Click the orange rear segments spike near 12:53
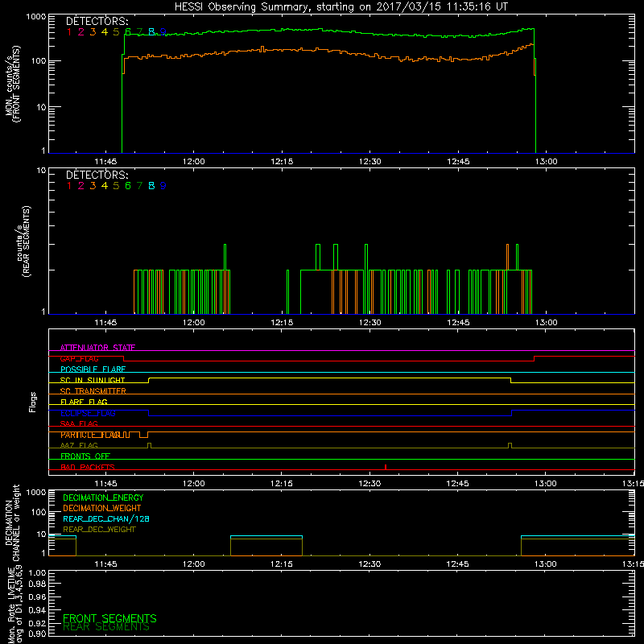644x644 pixels. click(507, 257)
